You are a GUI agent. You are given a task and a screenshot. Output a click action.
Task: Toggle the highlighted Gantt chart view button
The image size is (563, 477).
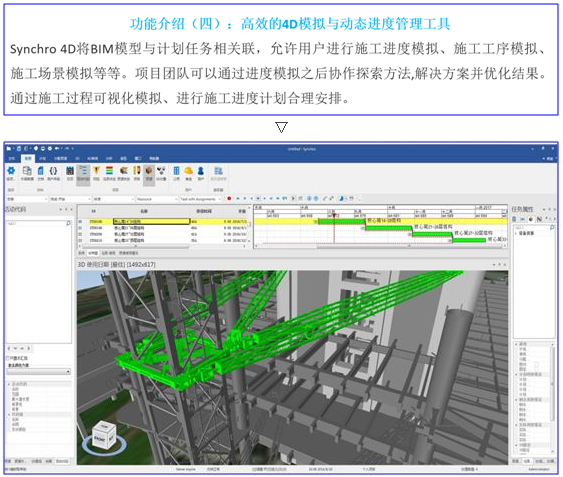[x=83, y=175]
